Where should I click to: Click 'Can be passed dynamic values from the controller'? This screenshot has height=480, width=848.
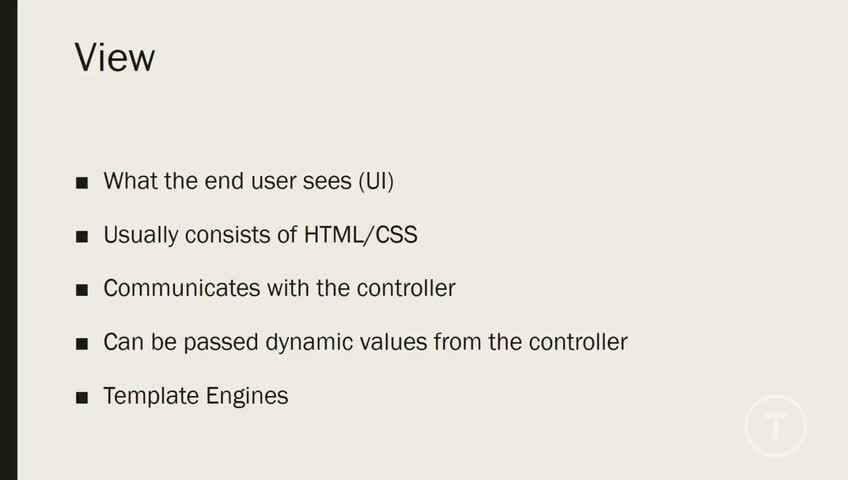365,342
